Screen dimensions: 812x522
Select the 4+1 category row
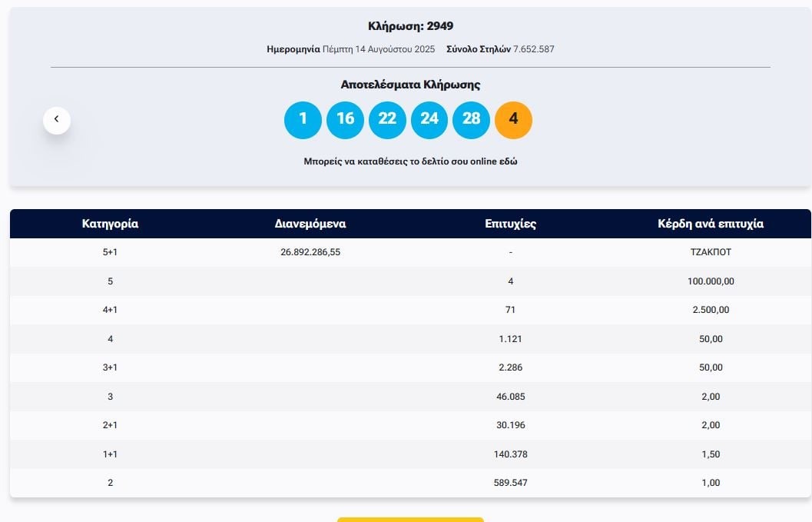pyautogui.click(x=110, y=310)
